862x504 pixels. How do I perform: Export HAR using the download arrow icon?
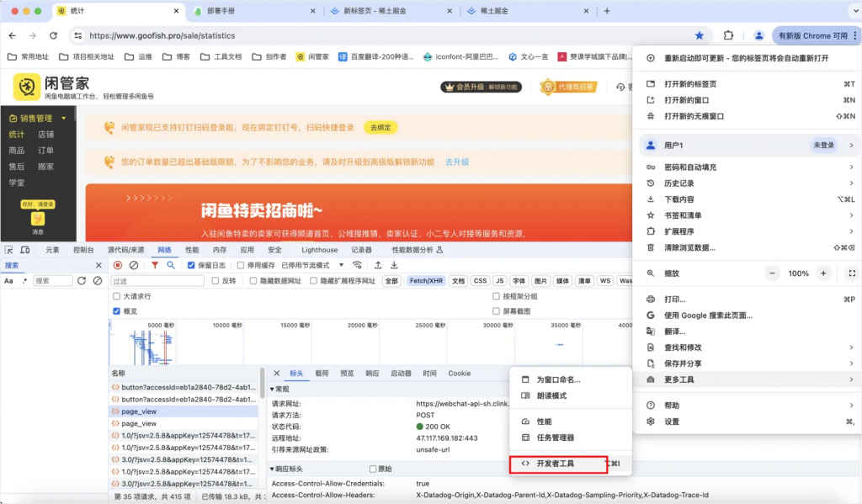[394, 265]
